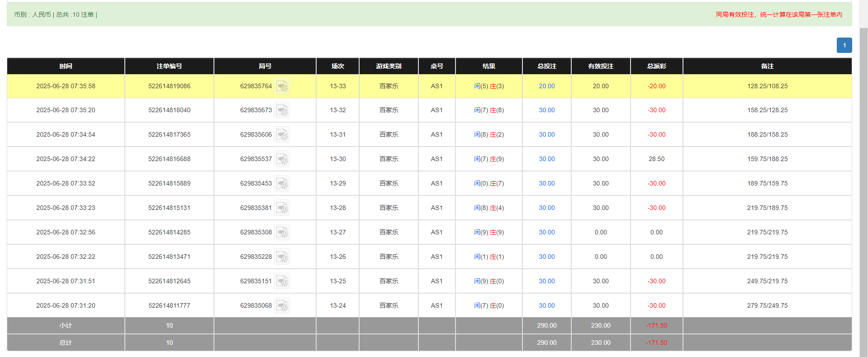View replay icon next to round 629835537
The image size is (868, 357).
pyautogui.click(x=282, y=159)
